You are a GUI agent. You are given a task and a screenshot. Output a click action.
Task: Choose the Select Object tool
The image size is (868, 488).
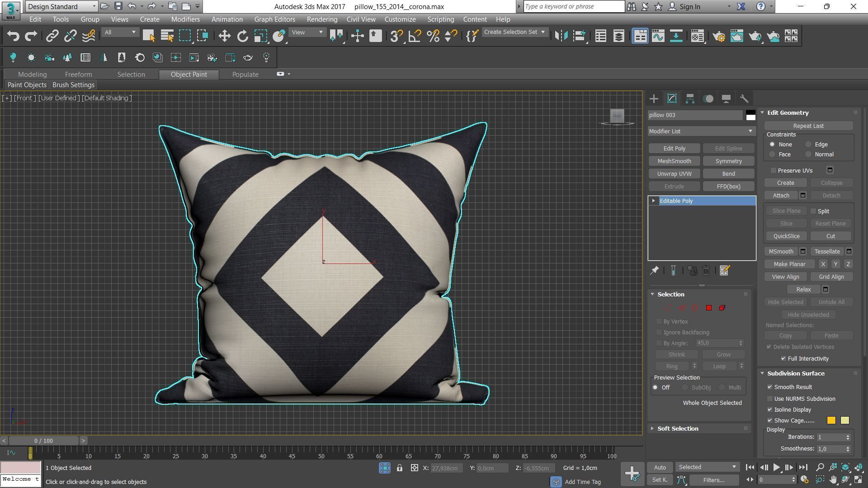coord(149,36)
